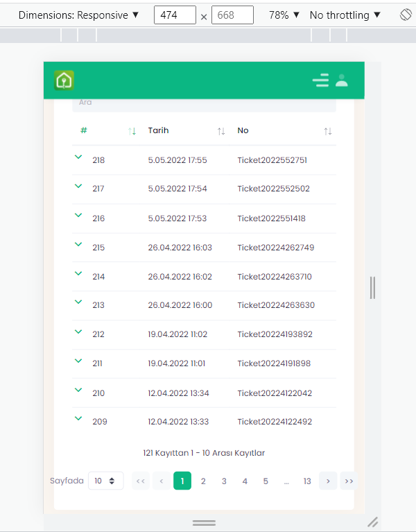Viewport: 416px width, 532px height.
Task: Expand row 215 details
Action: (78, 245)
